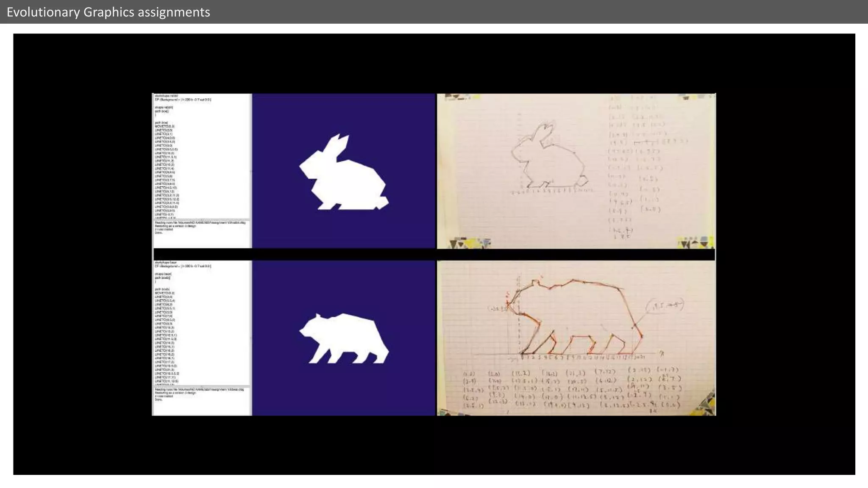Click the circled coordinate note beside bear sketch

point(665,306)
